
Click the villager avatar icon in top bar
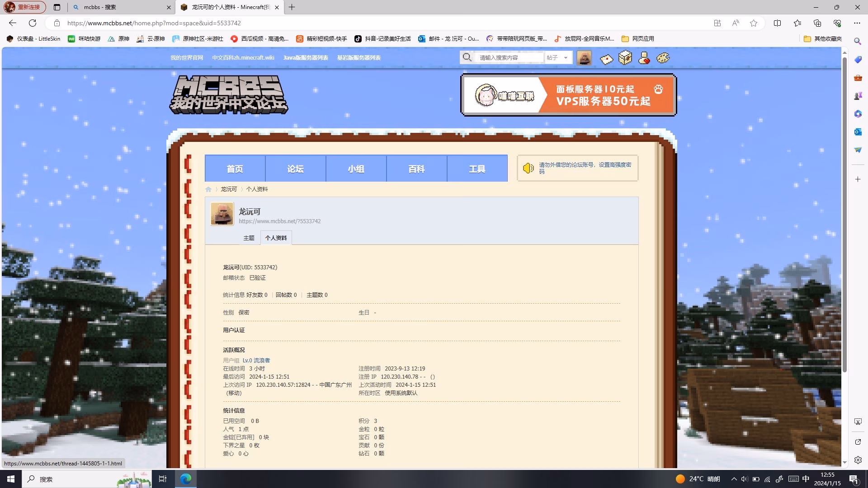click(584, 58)
